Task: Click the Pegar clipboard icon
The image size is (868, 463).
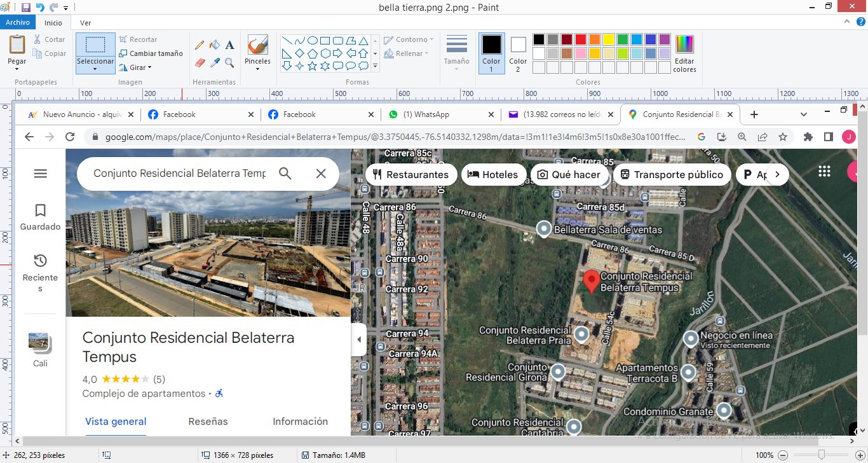Action: [17, 45]
